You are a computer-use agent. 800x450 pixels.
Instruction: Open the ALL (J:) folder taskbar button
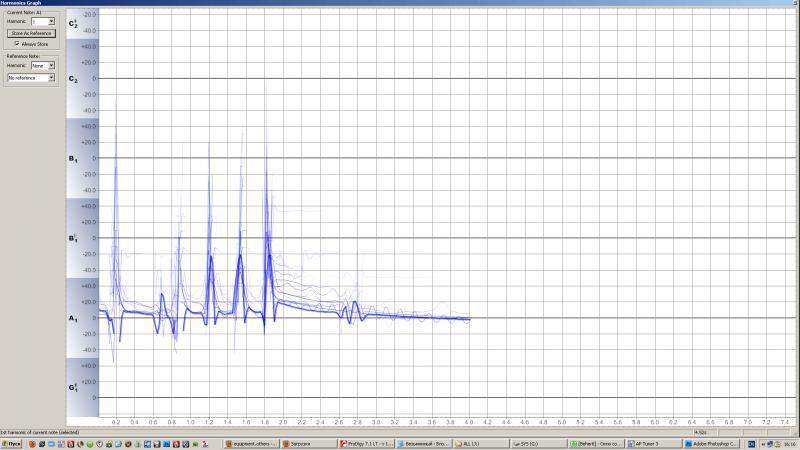(x=478, y=443)
